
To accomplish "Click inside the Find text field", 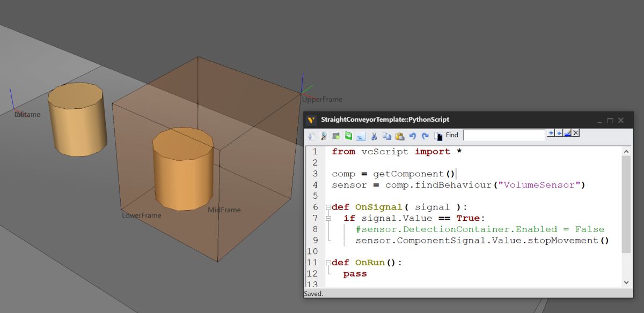I will (x=504, y=135).
